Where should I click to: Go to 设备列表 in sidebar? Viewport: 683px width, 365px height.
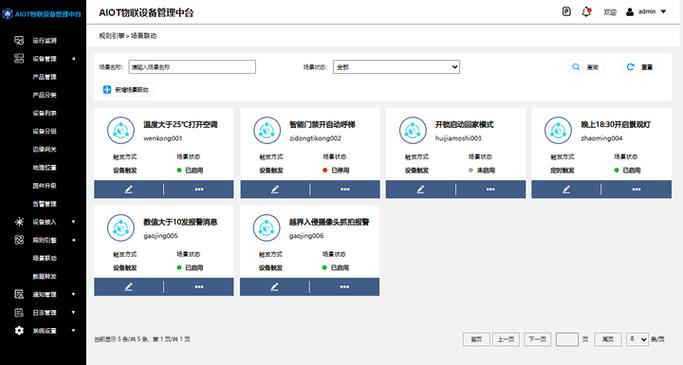coord(44,113)
